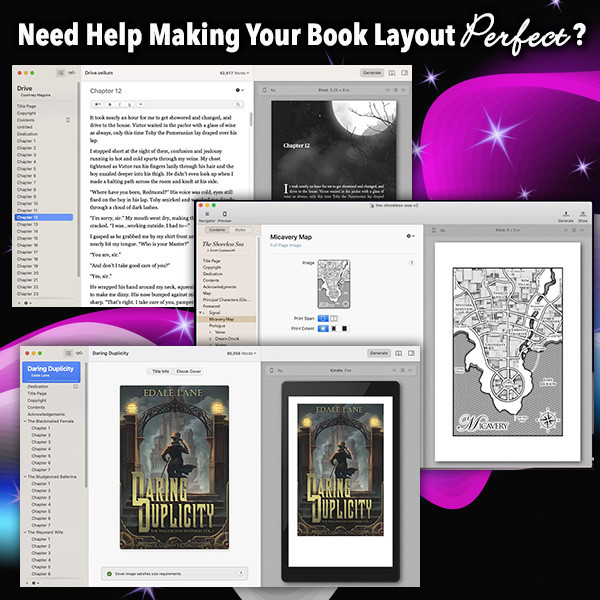Select the two-page Print Span option
Image resolution: width=600 pixels, height=600 pixels.
tap(333, 318)
